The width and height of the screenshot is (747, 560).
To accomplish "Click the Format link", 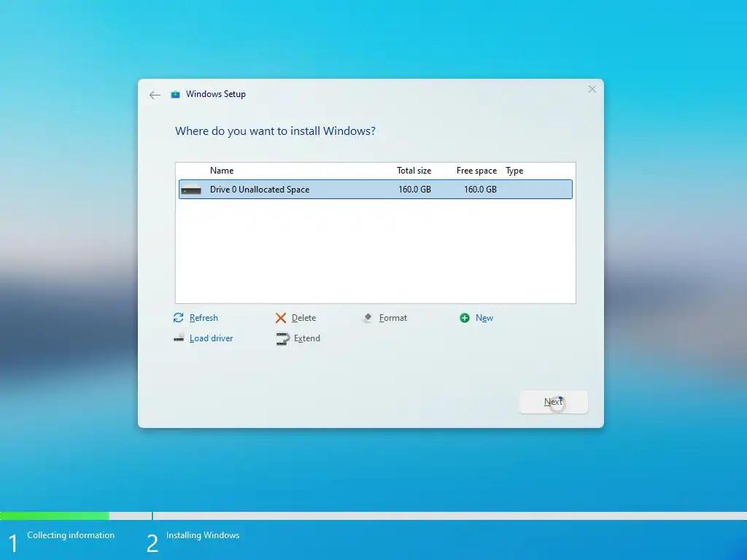I will (x=393, y=318).
